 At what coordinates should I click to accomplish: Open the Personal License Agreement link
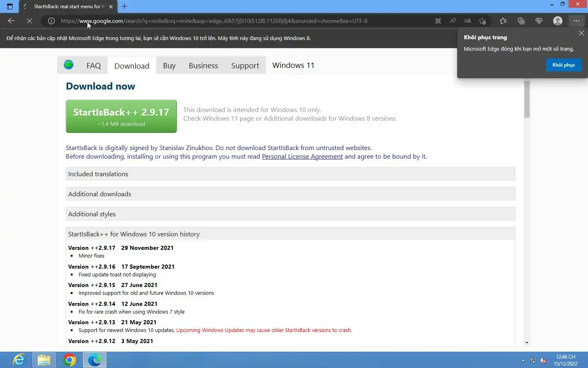pyautogui.click(x=302, y=157)
